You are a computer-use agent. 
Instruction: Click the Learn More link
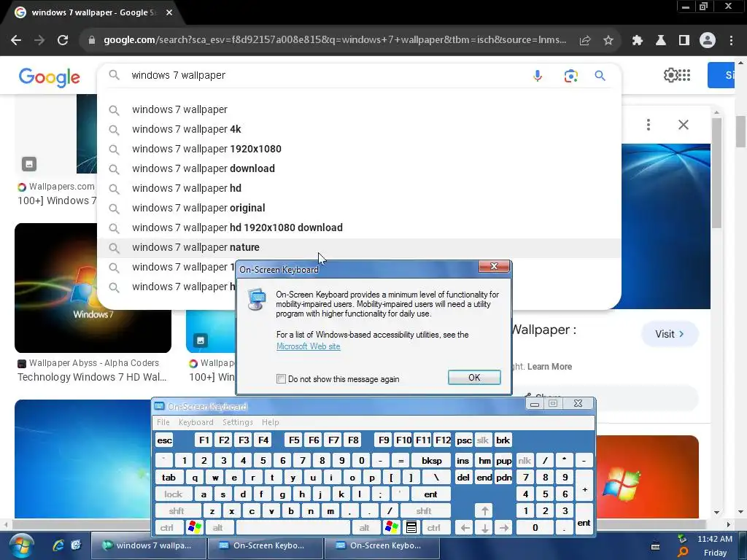pyautogui.click(x=549, y=367)
